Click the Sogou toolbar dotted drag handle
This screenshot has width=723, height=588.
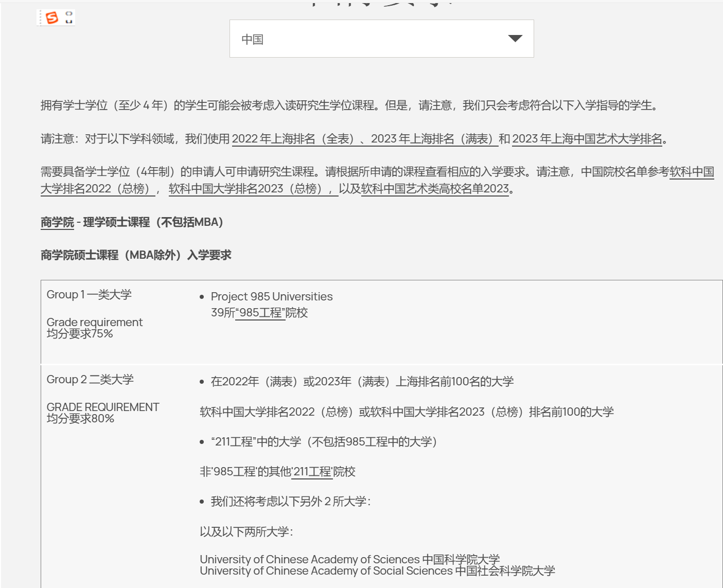pyautogui.click(x=40, y=18)
